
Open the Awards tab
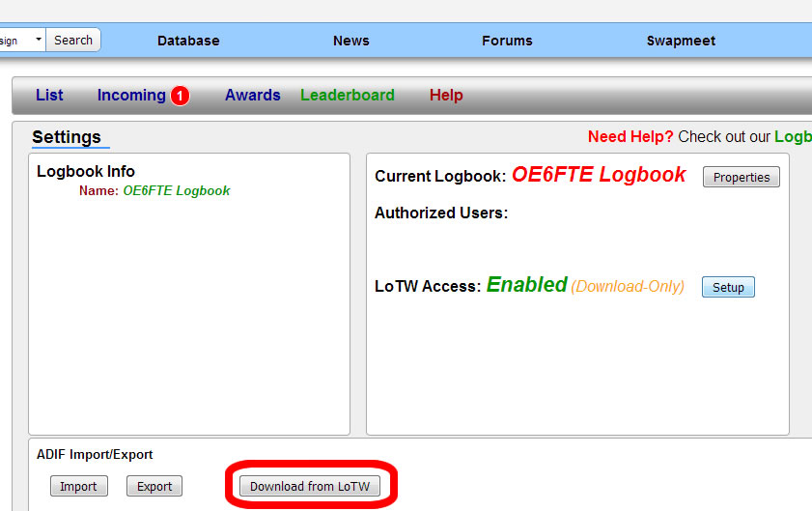click(x=253, y=96)
